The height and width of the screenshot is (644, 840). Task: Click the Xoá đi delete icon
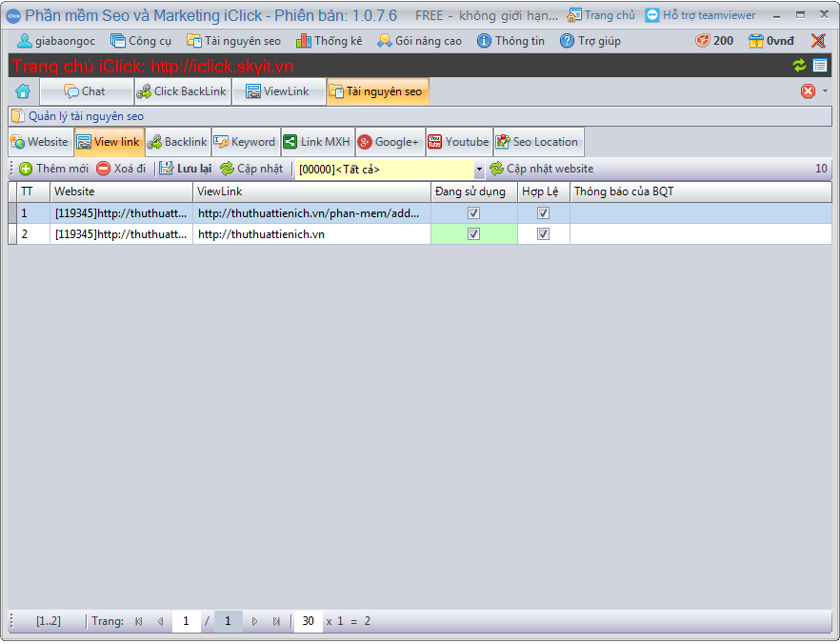coord(103,169)
